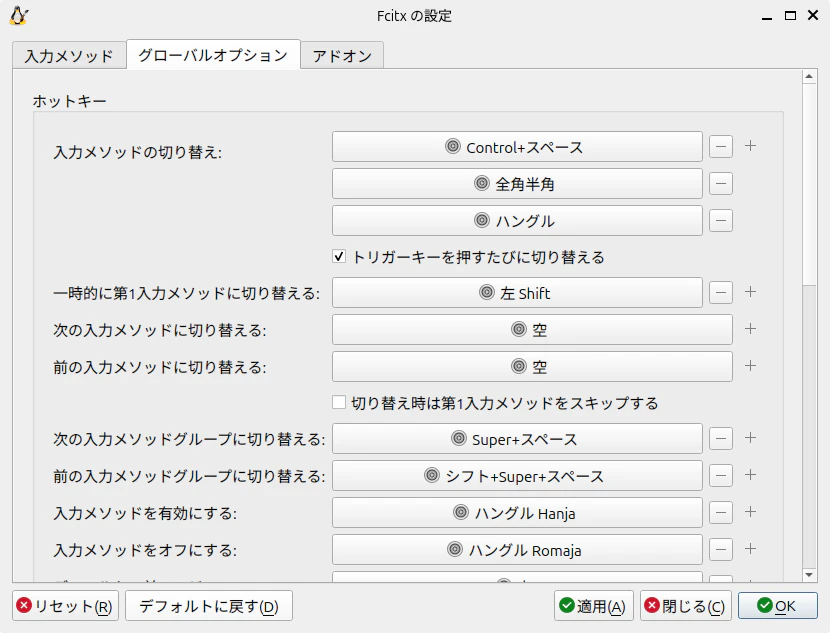Image resolution: width=830 pixels, height=633 pixels.
Task: Add a hotkey next to 左 Shift row
Action: 750,292
